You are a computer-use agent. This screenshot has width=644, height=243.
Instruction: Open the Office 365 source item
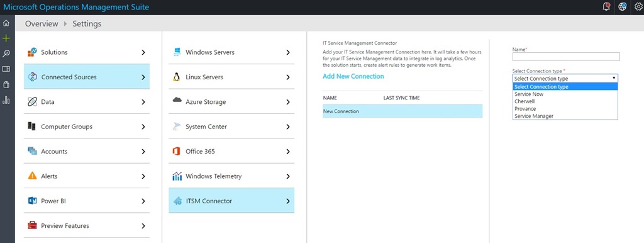click(231, 151)
